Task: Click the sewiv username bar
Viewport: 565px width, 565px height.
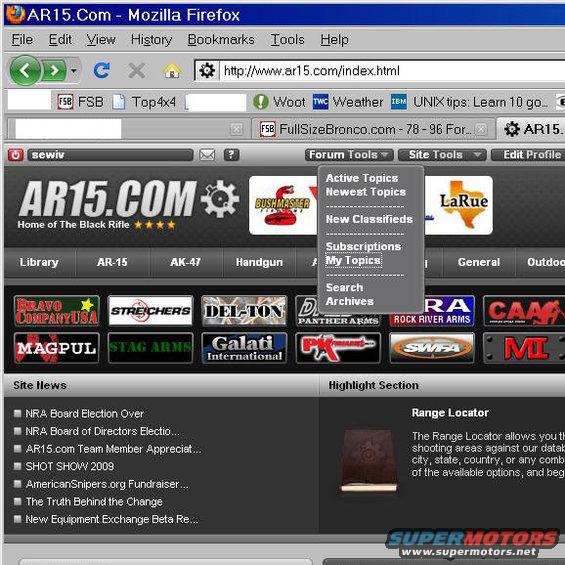Action: (110, 155)
